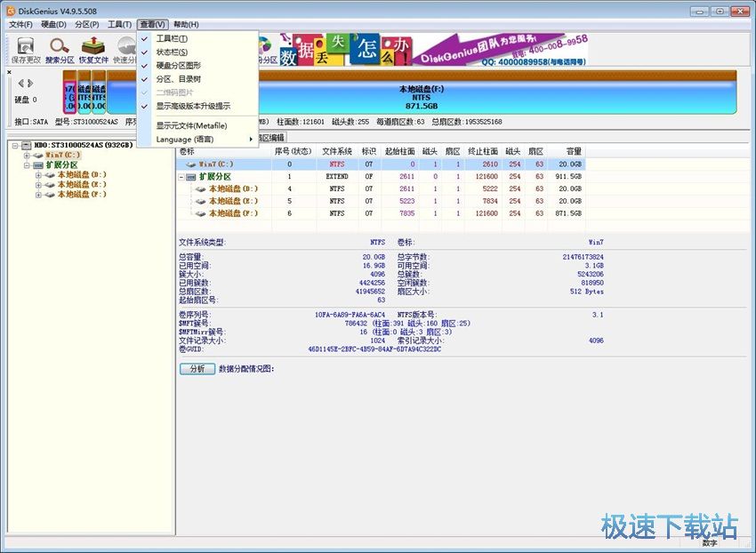Click the drive icon beside 本地磁盘(D:) in the table
Viewport: 756px width, 553px height.
click(201, 189)
